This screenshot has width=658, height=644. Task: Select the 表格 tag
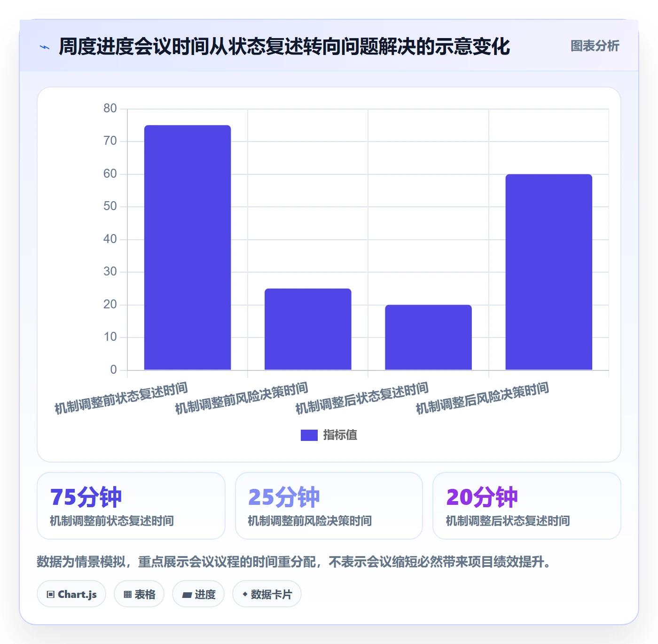tap(139, 594)
